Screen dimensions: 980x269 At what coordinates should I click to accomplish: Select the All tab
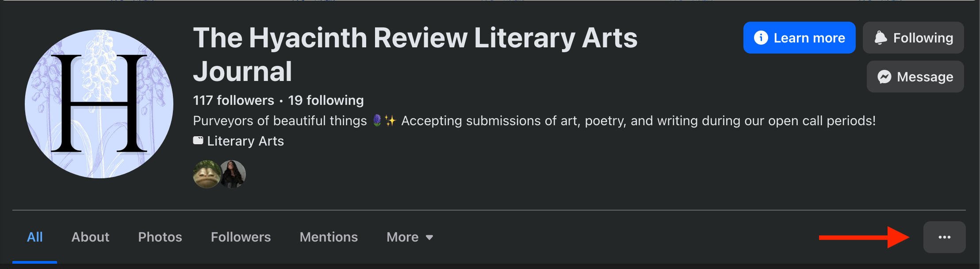35,237
